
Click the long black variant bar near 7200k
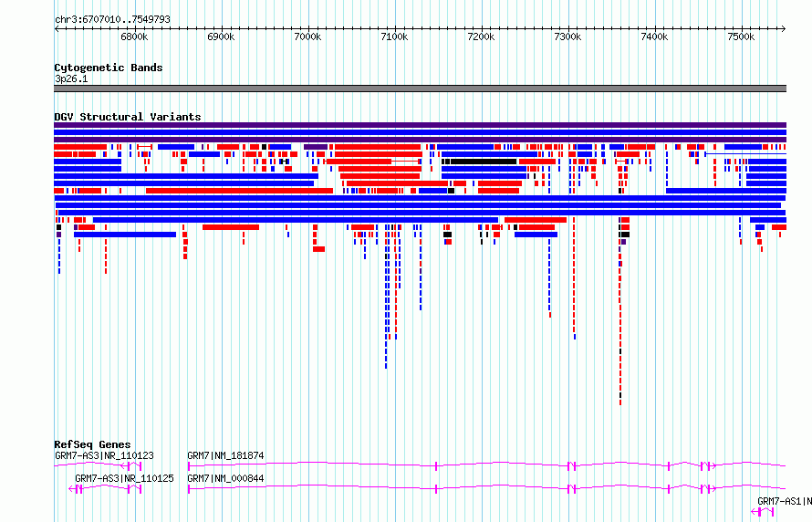(484, 162)
